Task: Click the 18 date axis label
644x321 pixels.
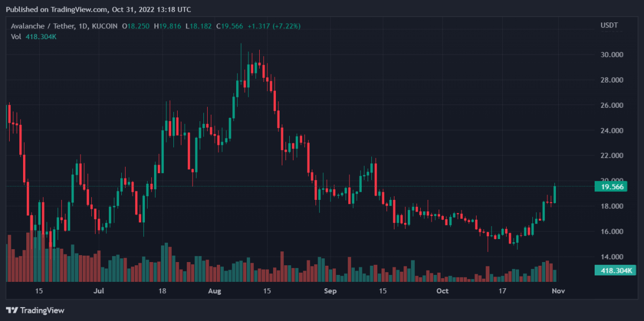Action: pyautogui.click(x=163, y=291)
